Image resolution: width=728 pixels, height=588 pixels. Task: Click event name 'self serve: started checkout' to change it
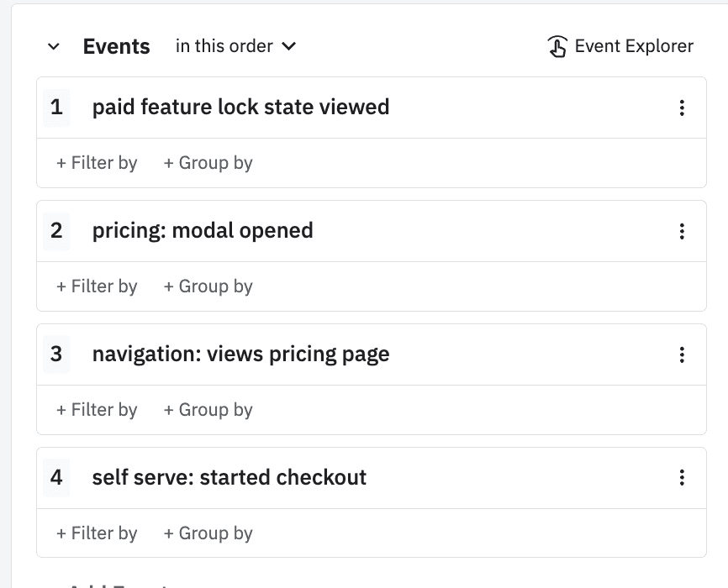point(229,477)
